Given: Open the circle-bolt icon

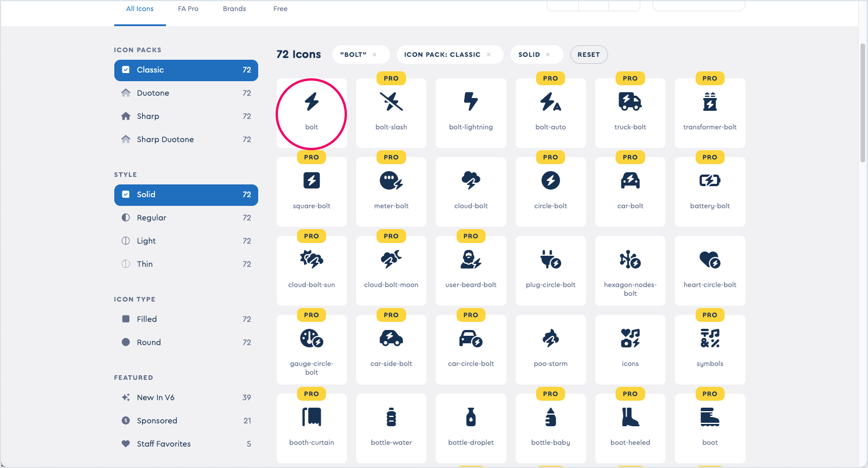Looking at the screenshot, I should click(551, 191).
